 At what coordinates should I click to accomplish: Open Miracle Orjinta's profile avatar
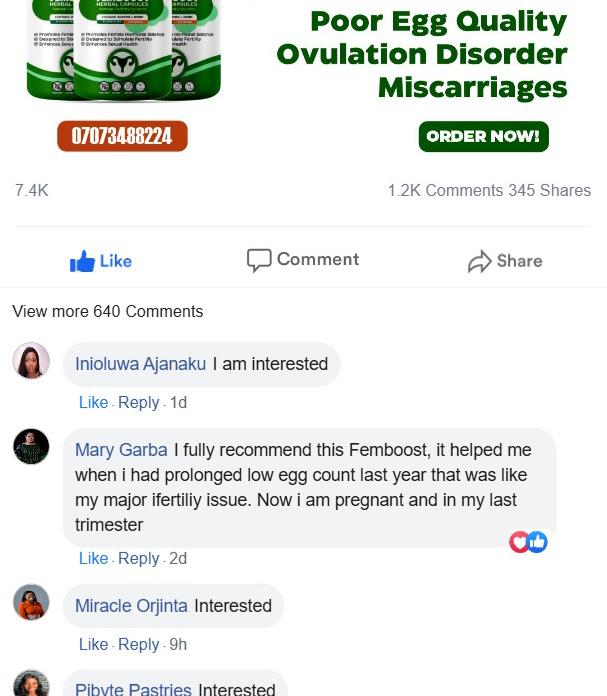31,602
